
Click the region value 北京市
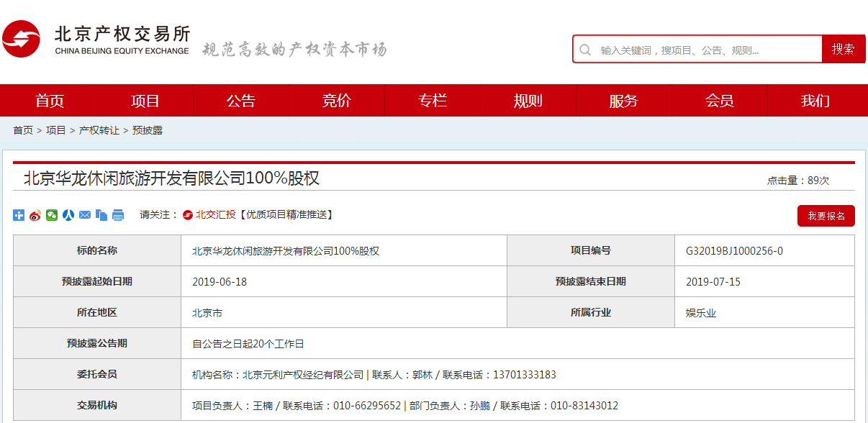207,313
